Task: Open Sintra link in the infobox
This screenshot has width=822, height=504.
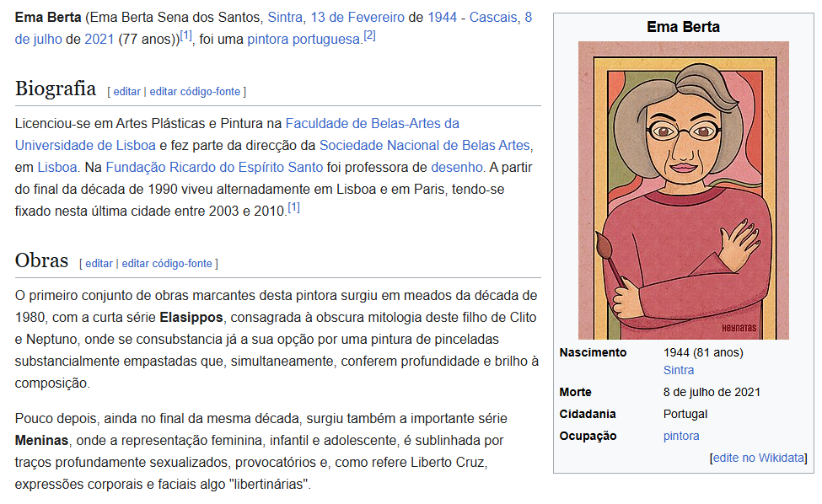Action: tap(679, 370)
